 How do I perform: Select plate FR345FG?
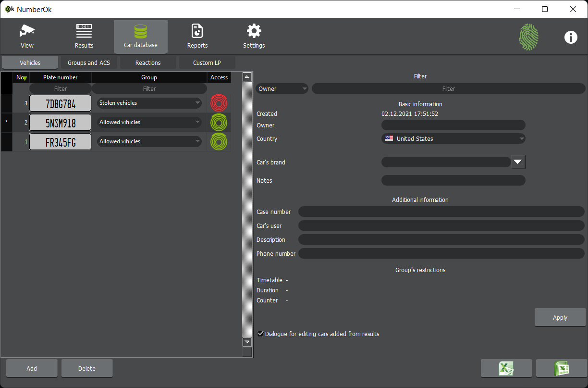tap(61, 141)
